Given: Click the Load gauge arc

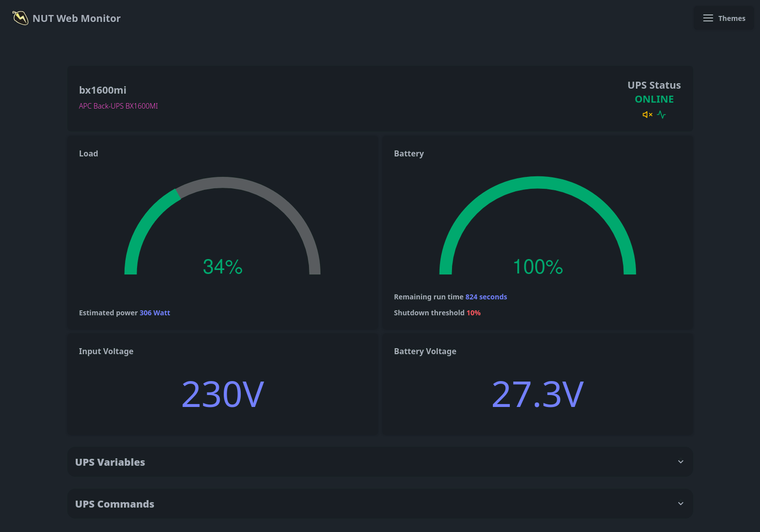Looking at the screenshot, I should pyautogui.click(x=222, y=183).
